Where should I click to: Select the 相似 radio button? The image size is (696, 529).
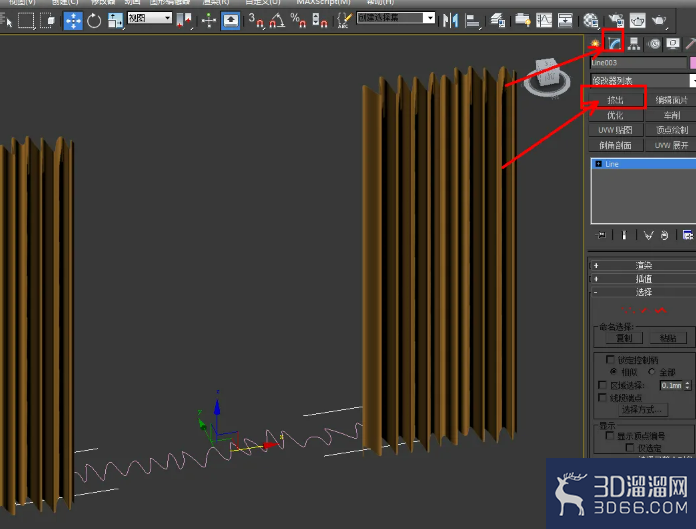(x=613, y=371)
